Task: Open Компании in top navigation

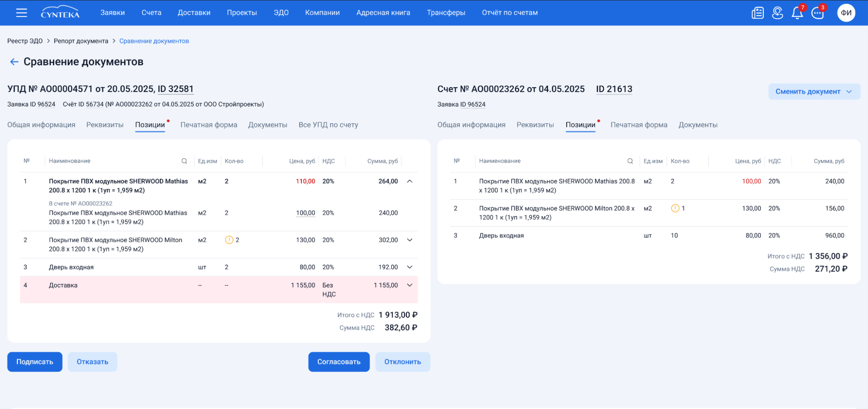Action: pyautogui.click(x=322, y=13)
